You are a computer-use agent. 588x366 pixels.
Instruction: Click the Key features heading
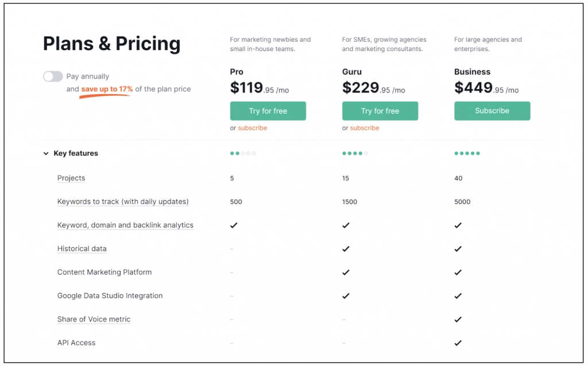tap(76, 153)
